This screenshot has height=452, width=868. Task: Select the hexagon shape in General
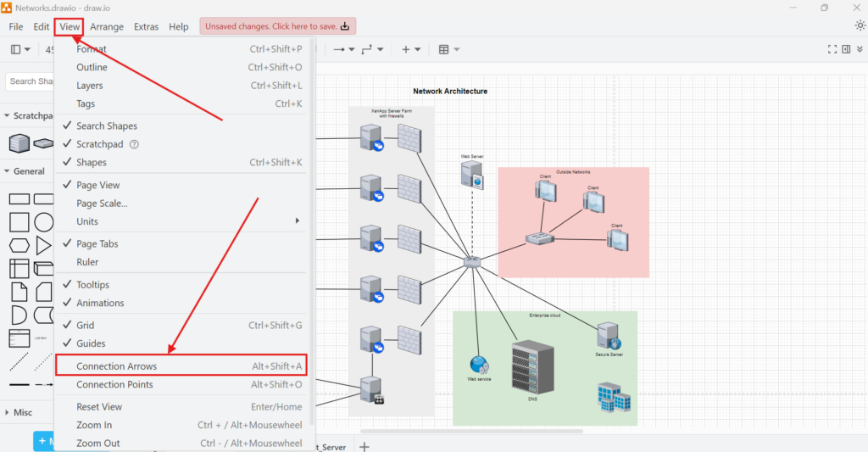coord(19,246)
